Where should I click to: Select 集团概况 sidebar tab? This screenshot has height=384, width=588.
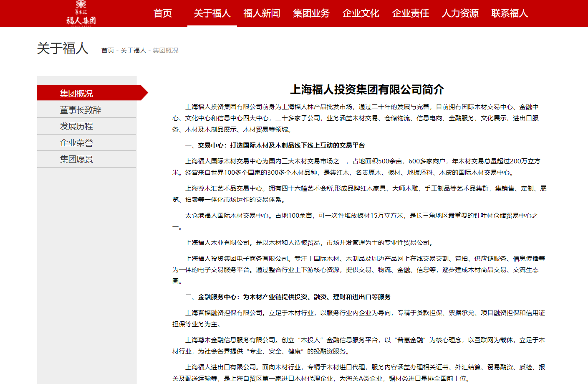[76, 94]
